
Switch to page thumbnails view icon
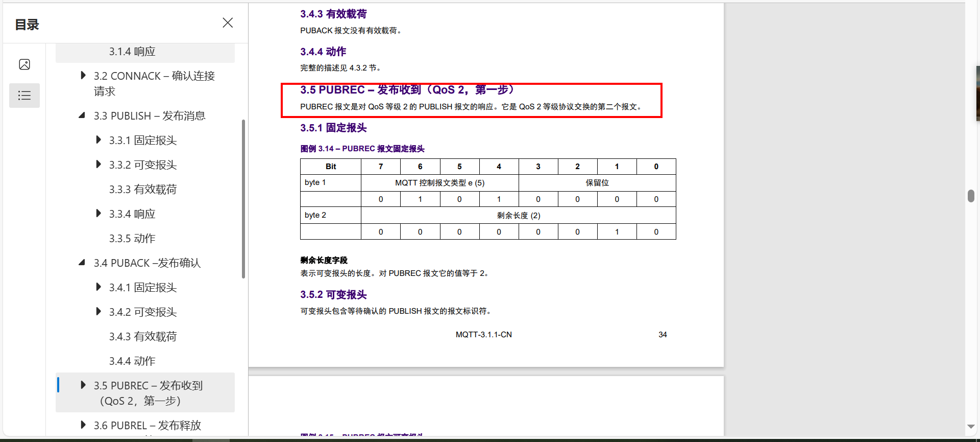point(24,64)
